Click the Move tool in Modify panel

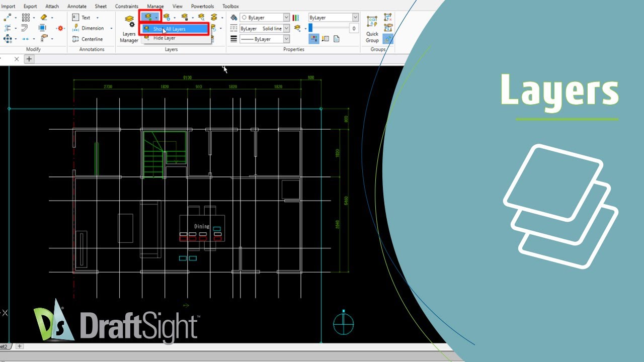7,18
